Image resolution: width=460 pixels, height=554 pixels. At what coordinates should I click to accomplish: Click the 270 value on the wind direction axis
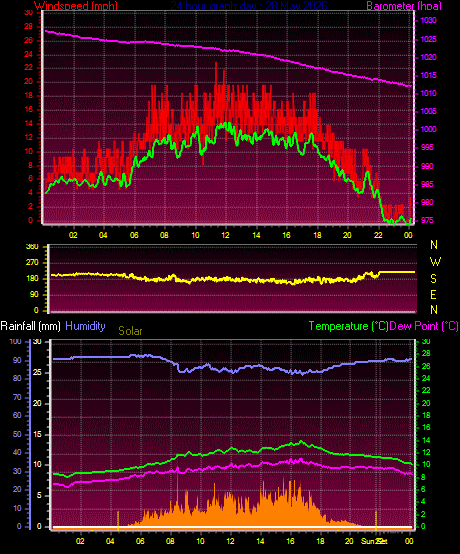pos(33,263)
